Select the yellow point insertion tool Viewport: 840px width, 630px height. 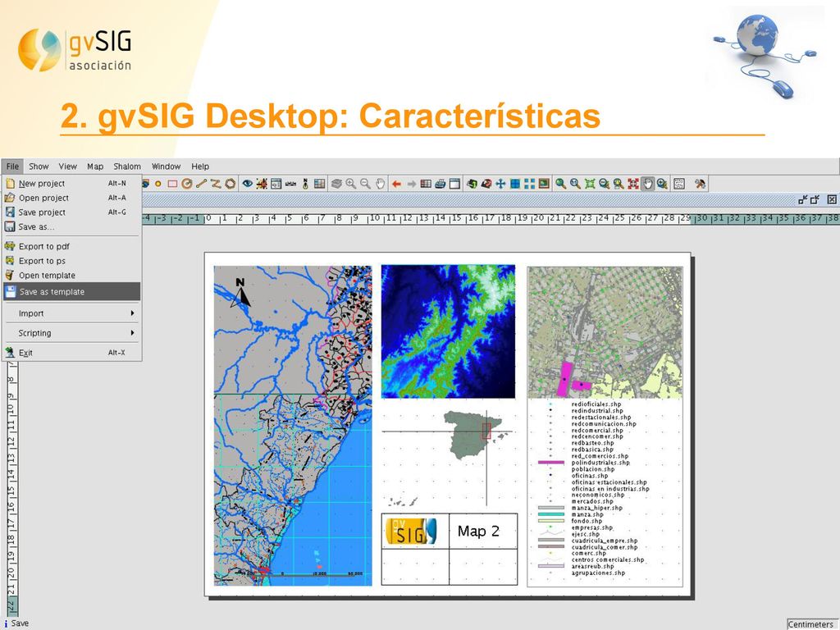coord(158,184)
